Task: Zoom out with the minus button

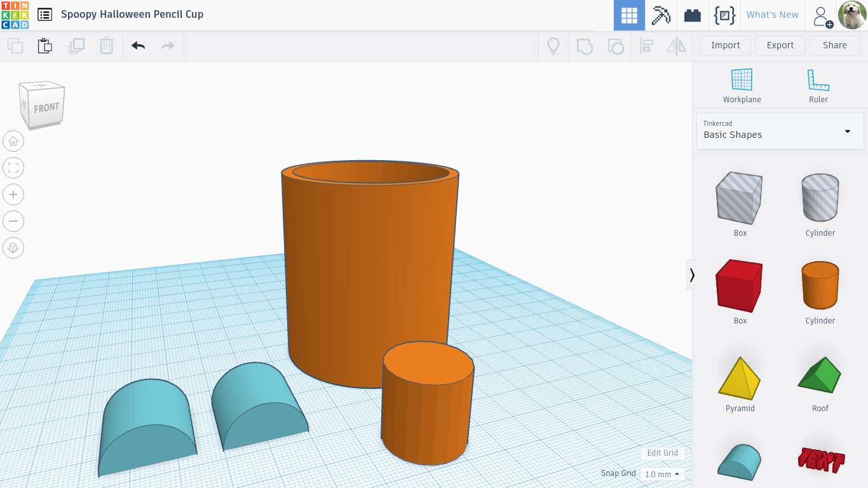Action: click(13, 221)
